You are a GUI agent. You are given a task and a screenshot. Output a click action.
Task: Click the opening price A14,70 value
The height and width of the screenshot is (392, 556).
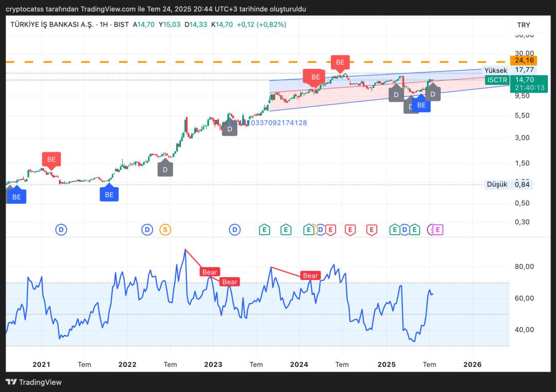coord(144,25)
